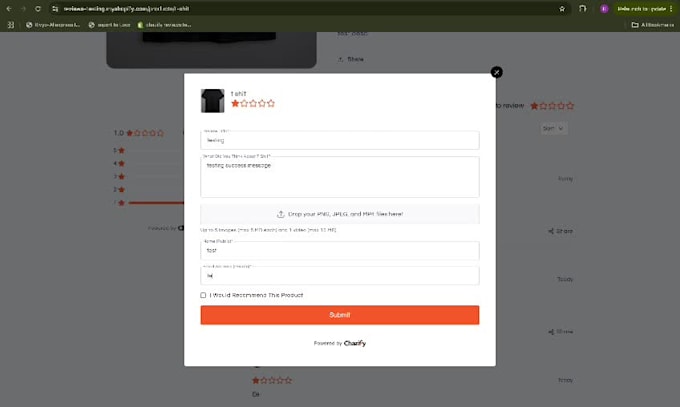Click the fifth star next to 'to review' on the page
This screenshot has height=407, width=680.
coord(570,105)
